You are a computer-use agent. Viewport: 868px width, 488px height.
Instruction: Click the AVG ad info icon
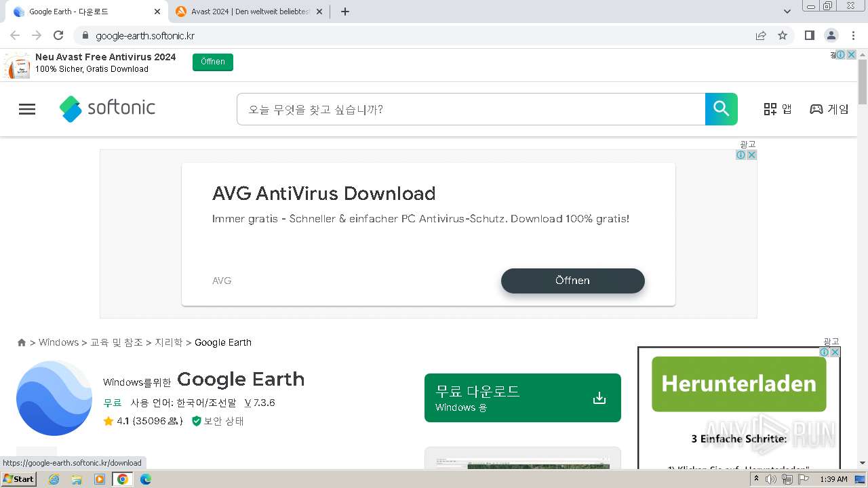741,155
